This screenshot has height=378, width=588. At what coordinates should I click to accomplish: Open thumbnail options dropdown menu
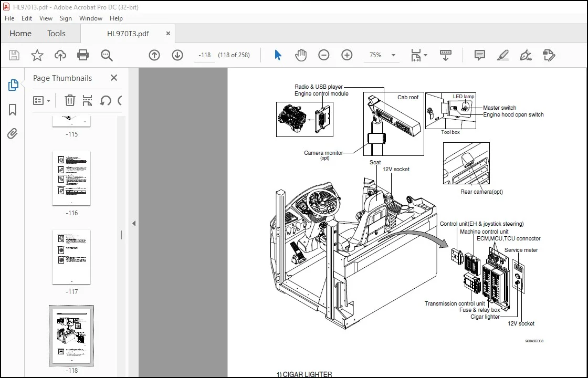(x=41, y=100)
